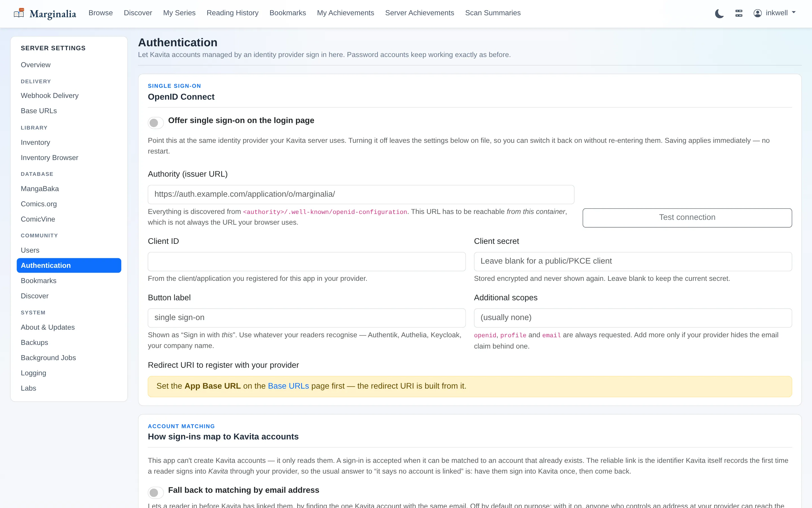
Task: Open Bookmarks in sidebar Community section
Action: pyautogui.click(x=69, y=281)
